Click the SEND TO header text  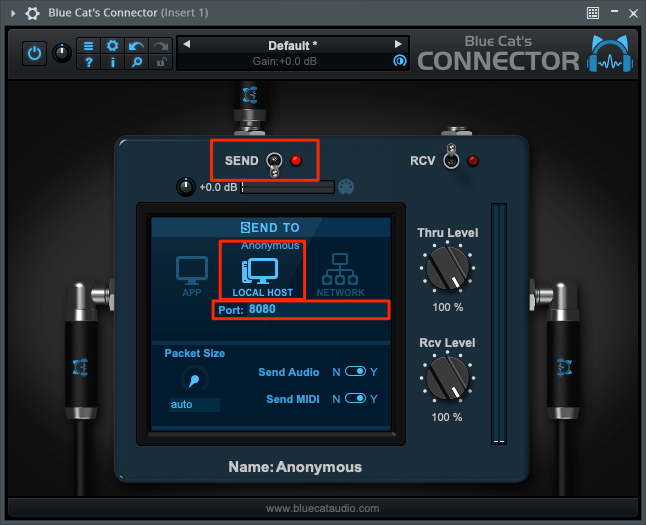270,227
